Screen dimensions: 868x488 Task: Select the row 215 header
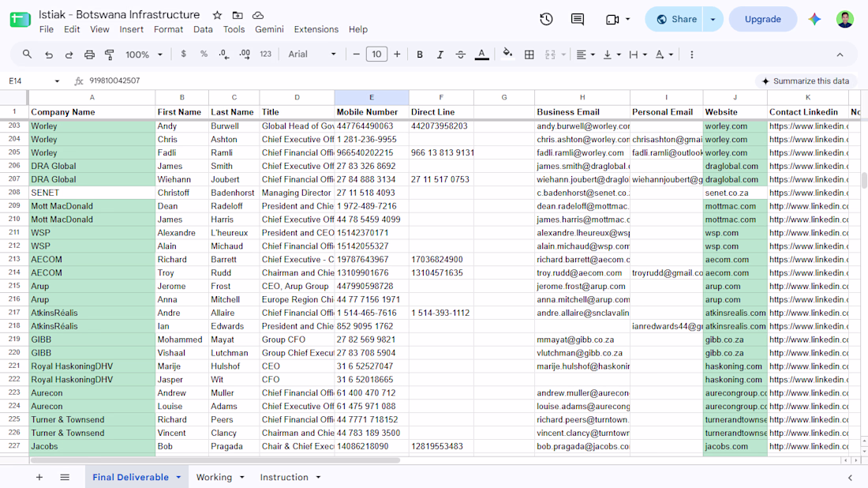point(14,286)
